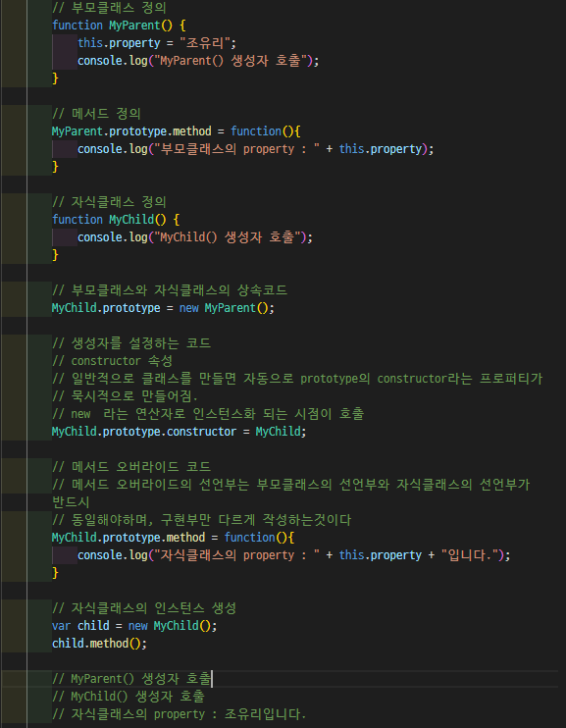Click the comment "// 자식클래스의 인스턴스 생성"
The height and width of the screenshot is (728, 566).
(x=144, y=607)
